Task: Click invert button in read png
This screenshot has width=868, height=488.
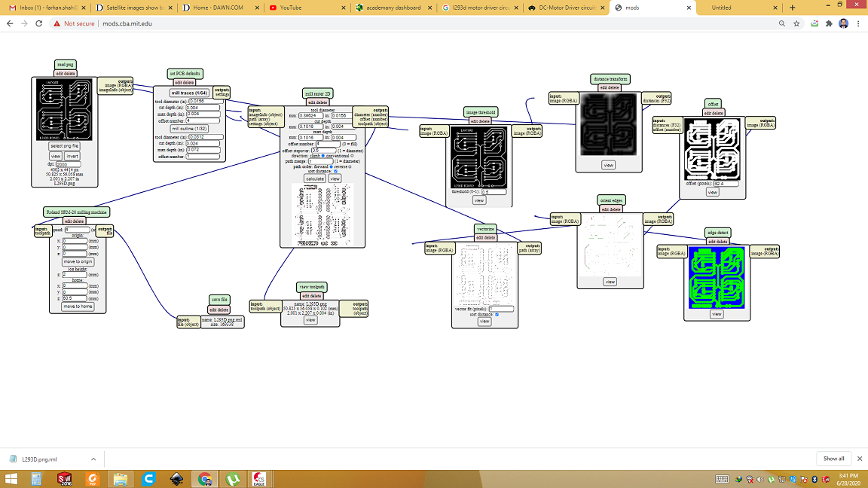Action: (x=72, y=156)
